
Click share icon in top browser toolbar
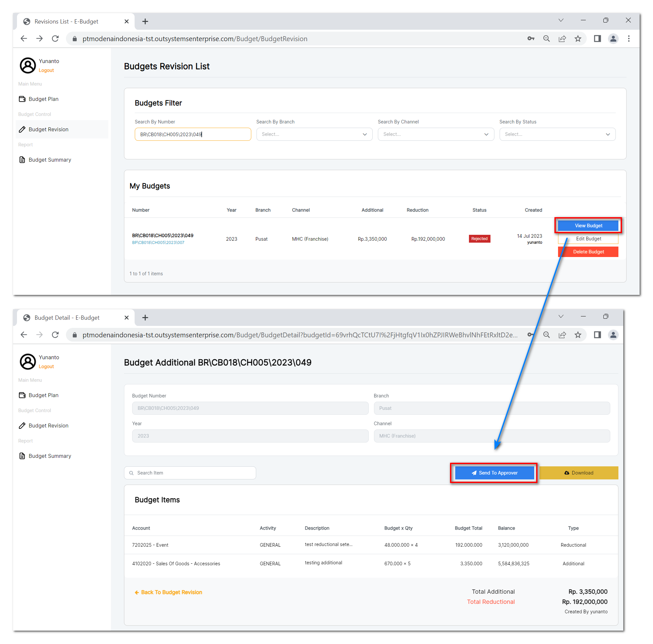[x=562, y=39]
